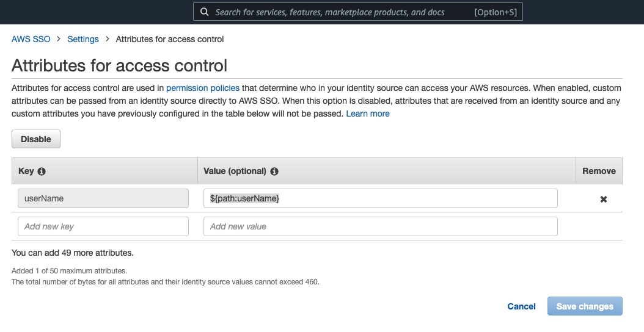Click the userName key field
Image resolution: width=644 pixels, height=332 pixels.
pyautogui.click(x=103, y=198)
